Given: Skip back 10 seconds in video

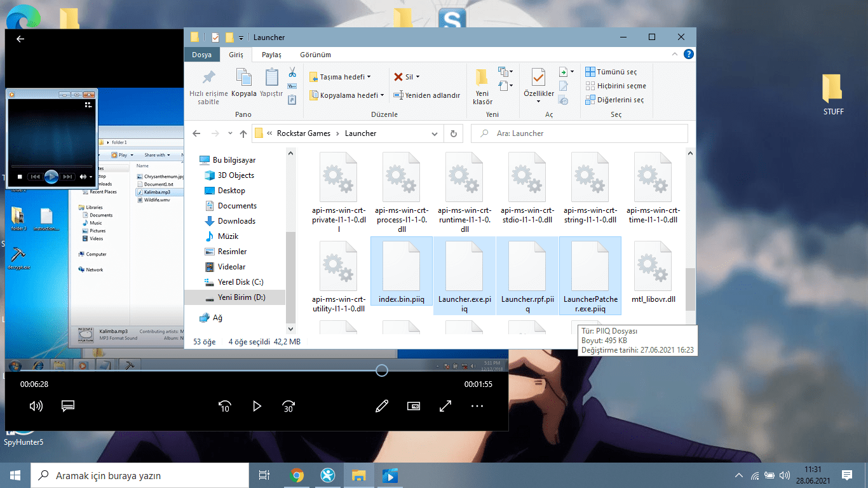Looking at the screenshot, I should click(224, 406).
